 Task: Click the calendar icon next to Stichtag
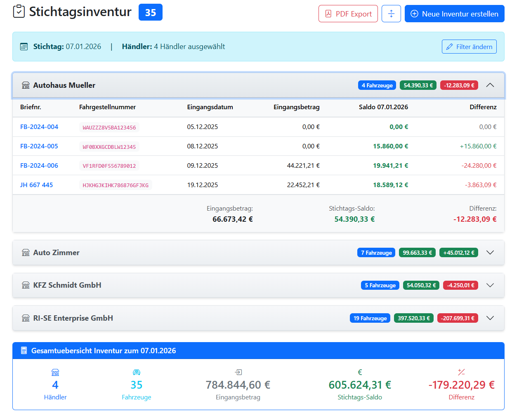[24, 47]
